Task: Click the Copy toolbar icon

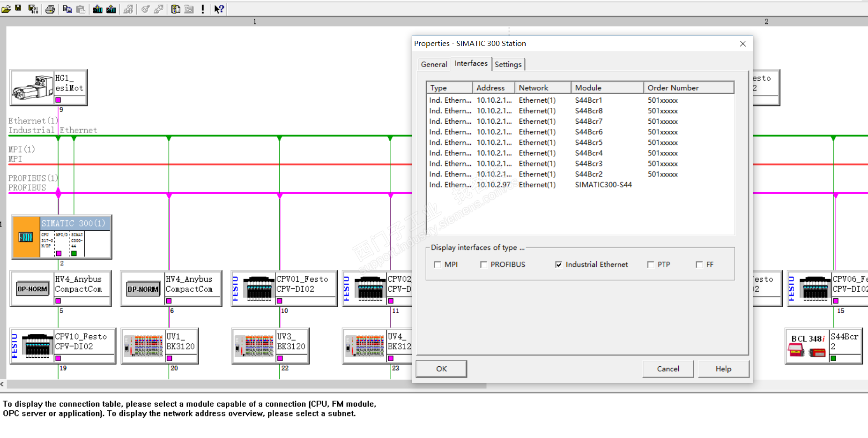Action: 67,9
